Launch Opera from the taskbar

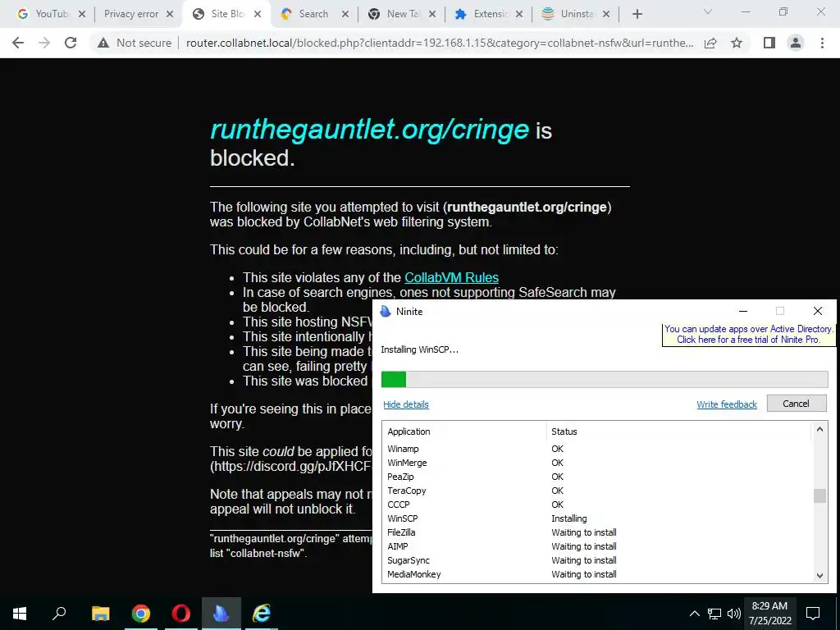pyautogui.click(x=181, y=614)
